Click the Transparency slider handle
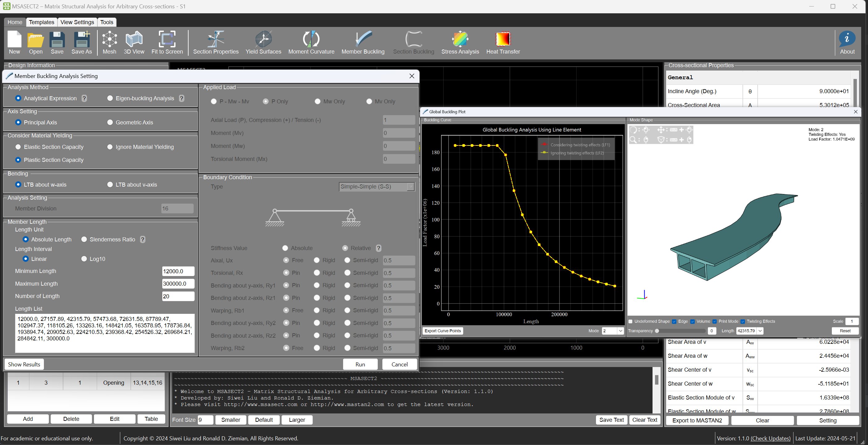Viewport: 868px width, 445px height. (657, 331)
